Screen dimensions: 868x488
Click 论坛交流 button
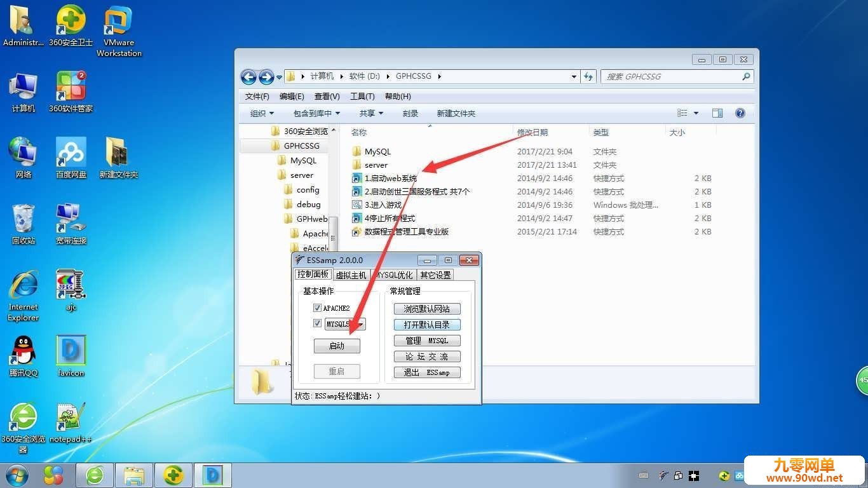click(427, 356)
